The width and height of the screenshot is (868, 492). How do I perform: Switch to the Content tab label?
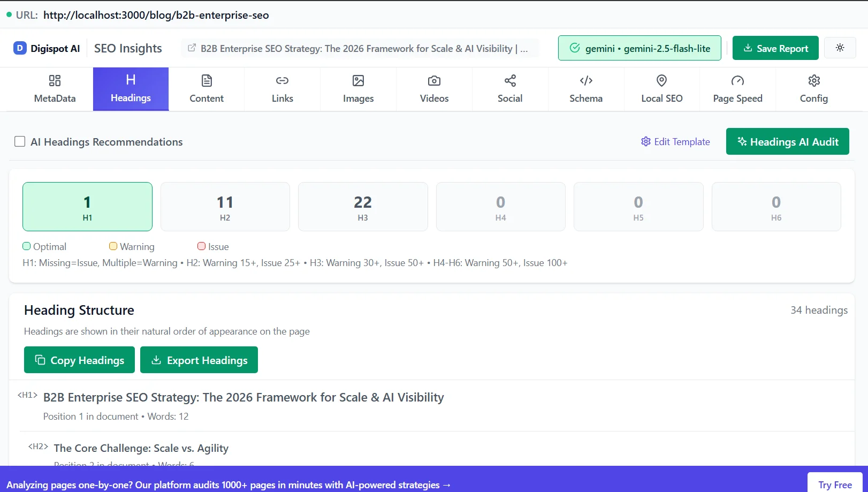[207, 99]
